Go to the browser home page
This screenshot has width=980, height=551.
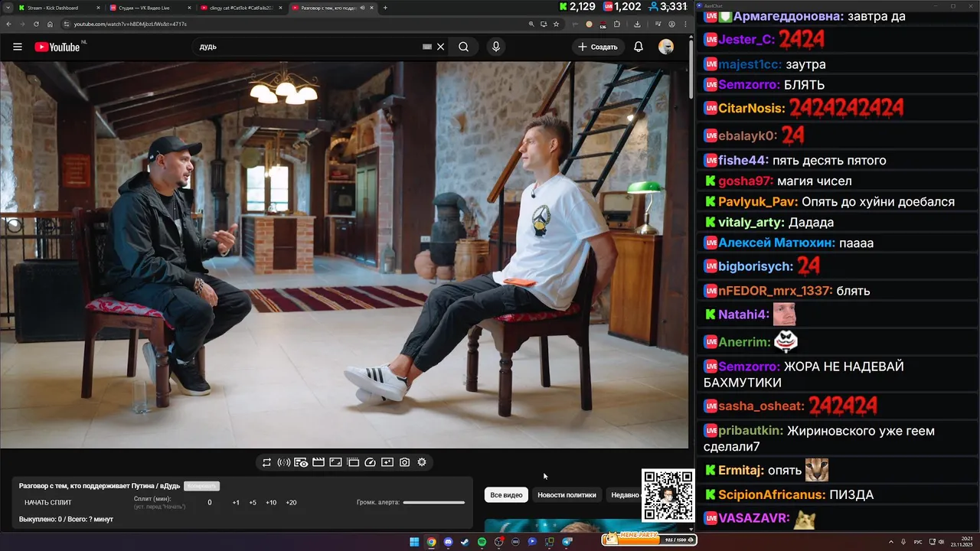click(51, 24)
